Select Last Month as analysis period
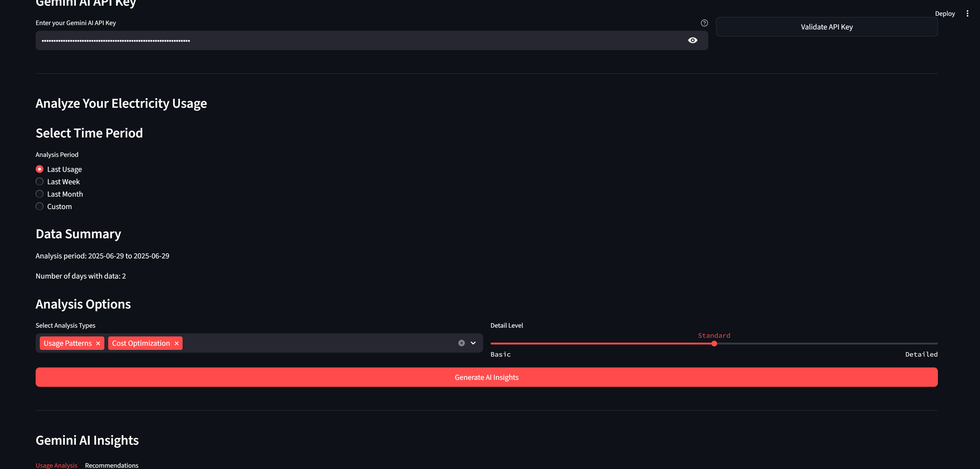The width and height of the screenshot is (980, 469). coord(40,194)
